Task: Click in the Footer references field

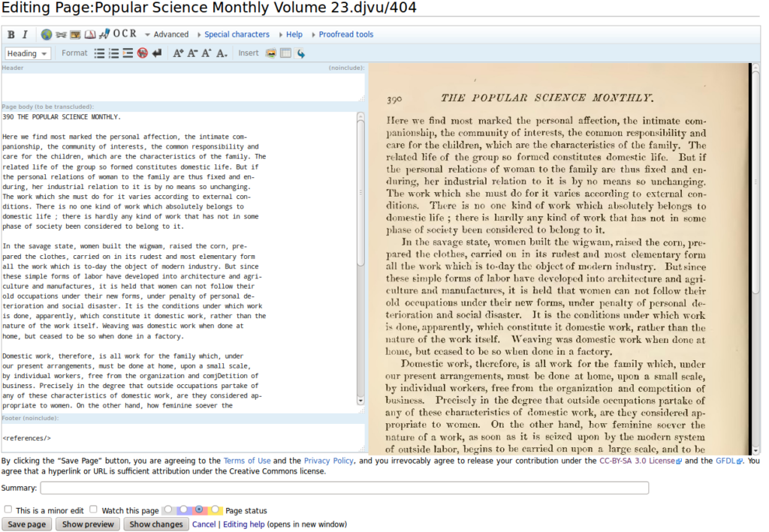Action: click(182, 438)
